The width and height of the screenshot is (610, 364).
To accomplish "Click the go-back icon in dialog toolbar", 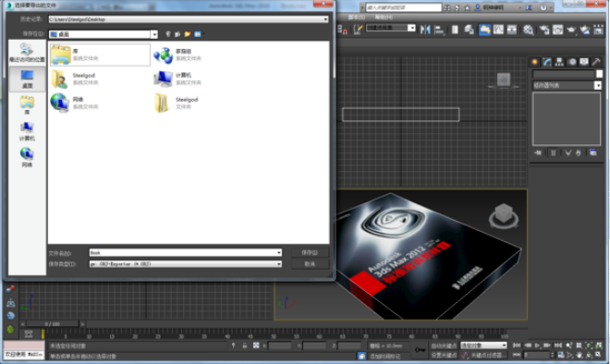I will coord(167,34).
